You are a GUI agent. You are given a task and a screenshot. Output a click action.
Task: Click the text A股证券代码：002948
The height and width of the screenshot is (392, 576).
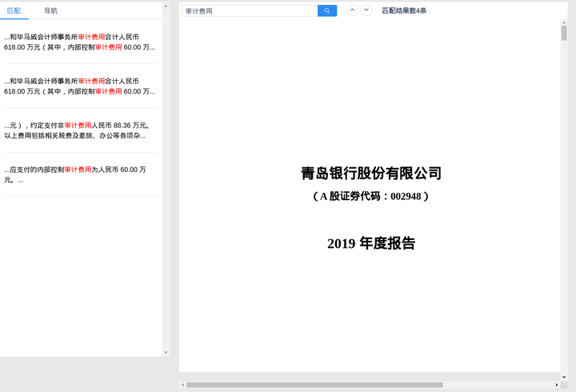pyautogui.click(x=370, y=196)
